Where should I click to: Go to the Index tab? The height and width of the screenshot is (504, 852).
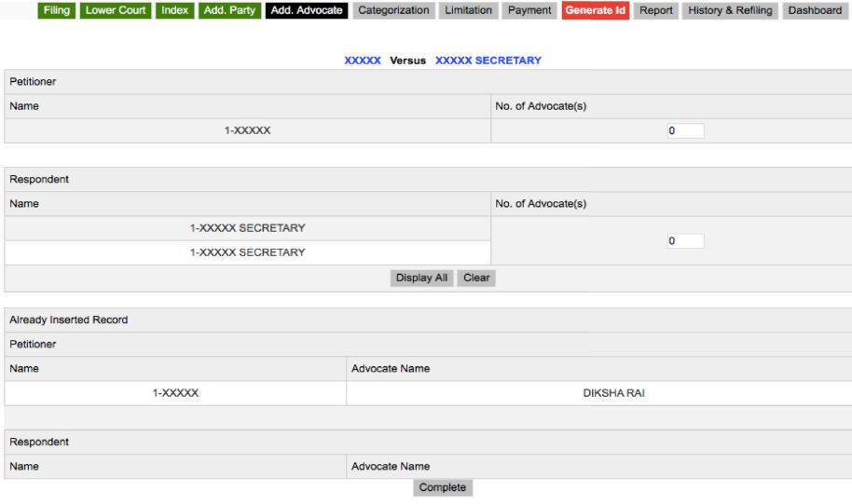coord(175,11)
